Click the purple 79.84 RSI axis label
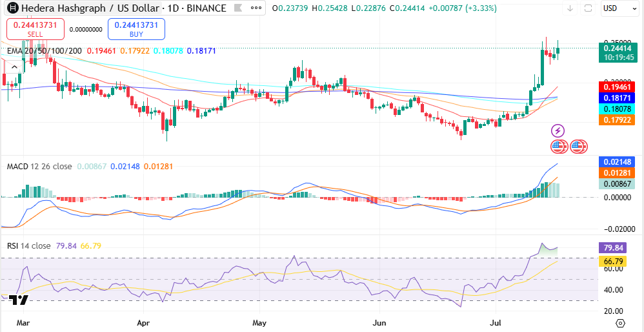The width and height of the screenshot is (644, 332). coord(613,248)
